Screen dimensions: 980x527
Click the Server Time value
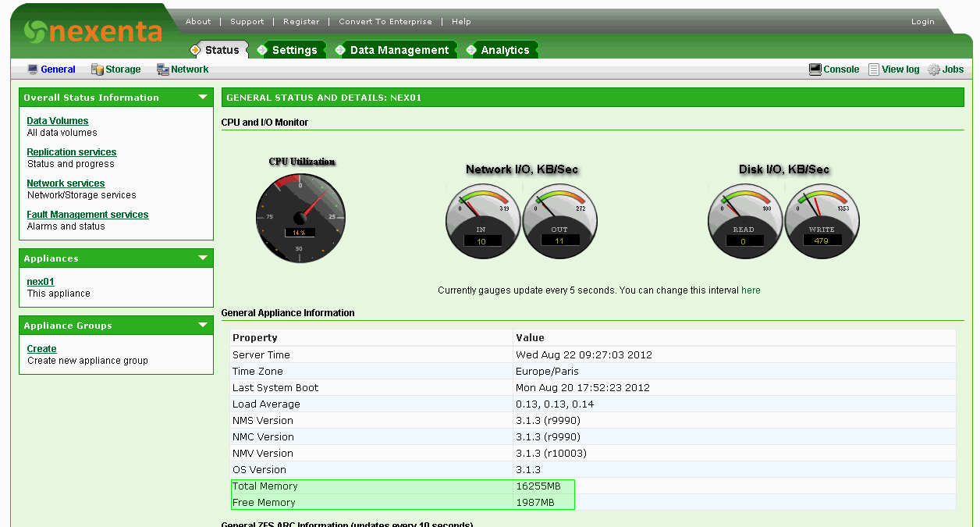tap(584, 355)
